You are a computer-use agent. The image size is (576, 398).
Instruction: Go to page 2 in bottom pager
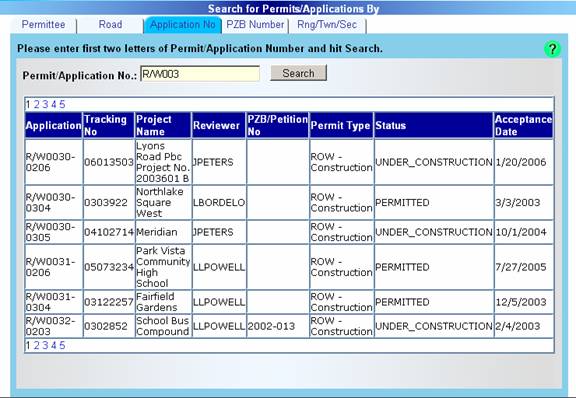pyautogui.click(x=36, y=345)
